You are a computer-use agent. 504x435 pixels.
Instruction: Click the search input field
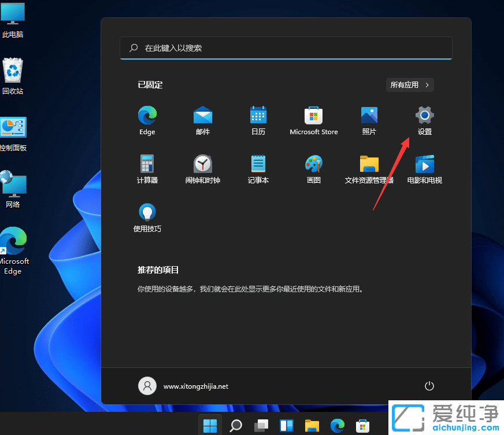[x=286, y=48]
